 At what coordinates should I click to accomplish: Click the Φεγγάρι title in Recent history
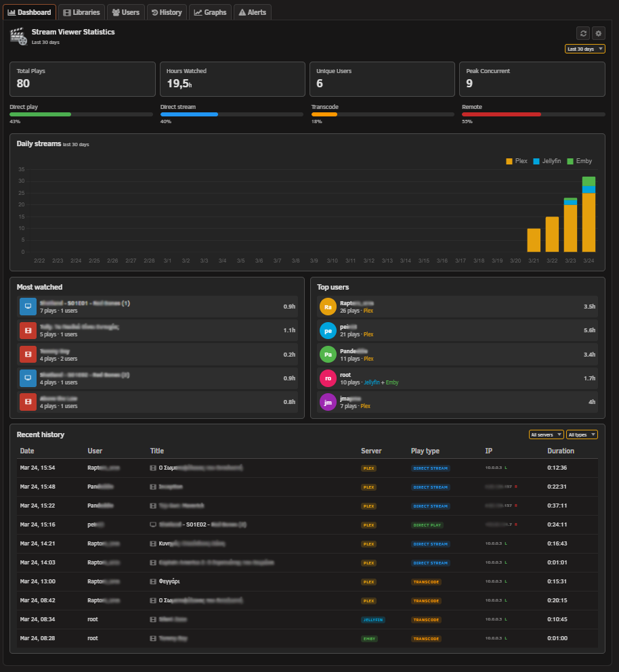[x=169, y=581]
